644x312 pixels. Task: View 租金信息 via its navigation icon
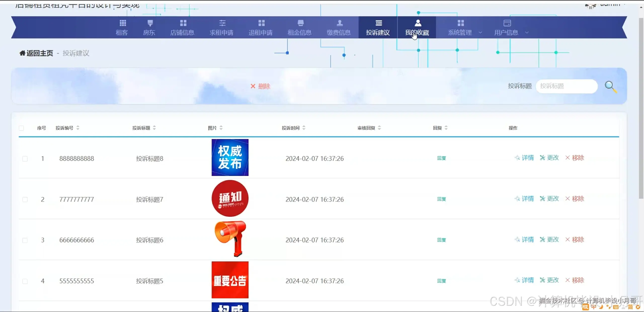[x=300, y=27]
